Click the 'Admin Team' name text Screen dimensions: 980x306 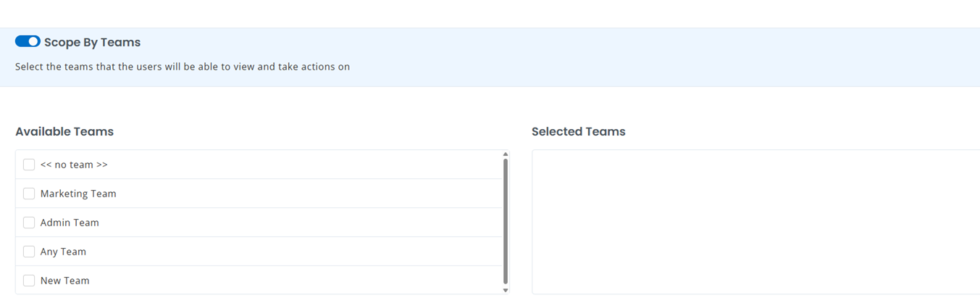tap(70, 223)
